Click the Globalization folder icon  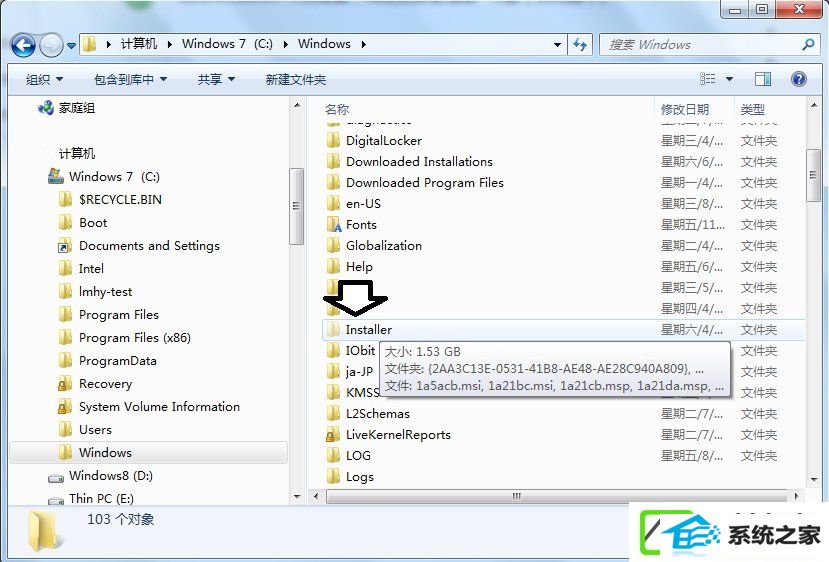click(333, 246)
